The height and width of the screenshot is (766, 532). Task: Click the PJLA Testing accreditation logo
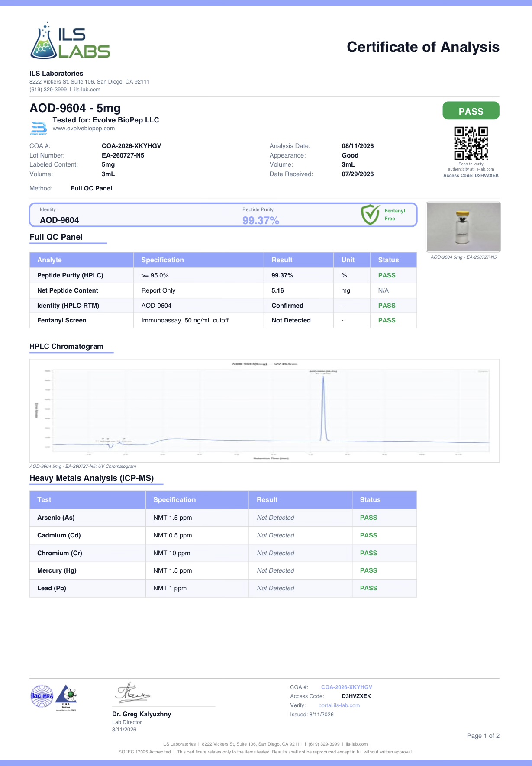tap(66, 698)
